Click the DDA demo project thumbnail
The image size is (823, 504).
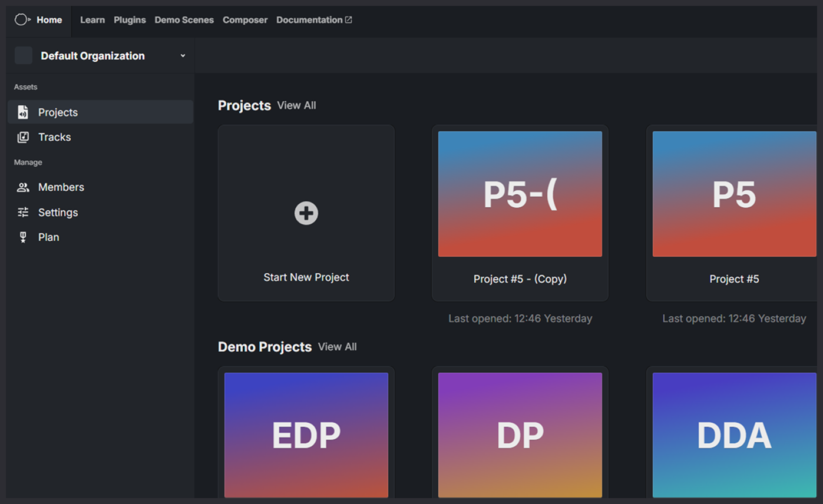pyautogui.click(x=733, y=435)
